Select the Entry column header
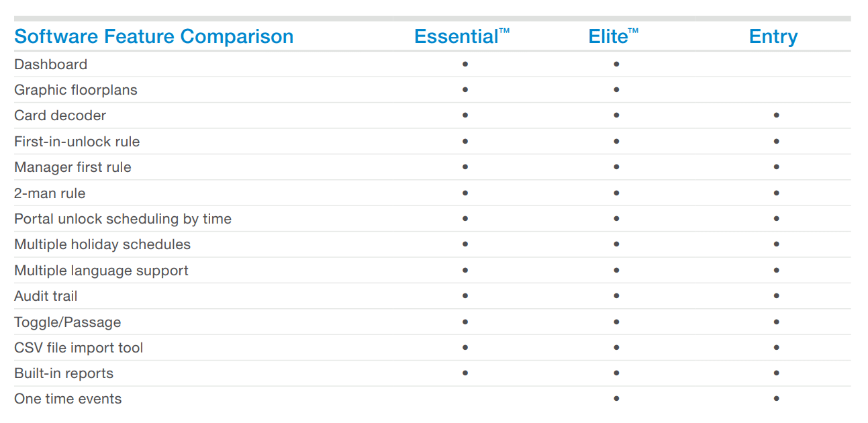The image size is (868, 423). point(773,36)
